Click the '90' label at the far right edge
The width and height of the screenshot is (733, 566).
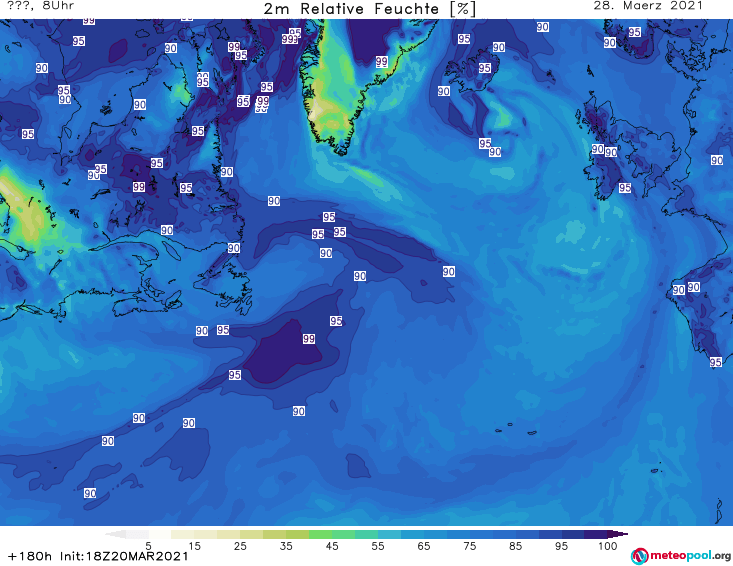(717, 160)
